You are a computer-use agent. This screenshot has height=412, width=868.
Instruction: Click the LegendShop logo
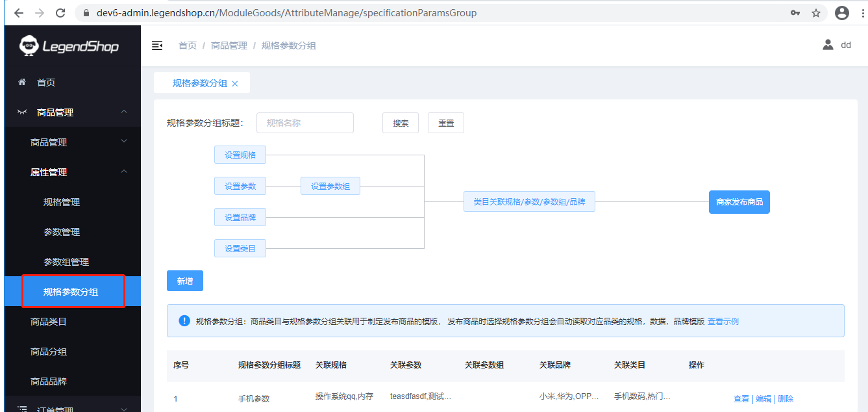coord(69,45)
